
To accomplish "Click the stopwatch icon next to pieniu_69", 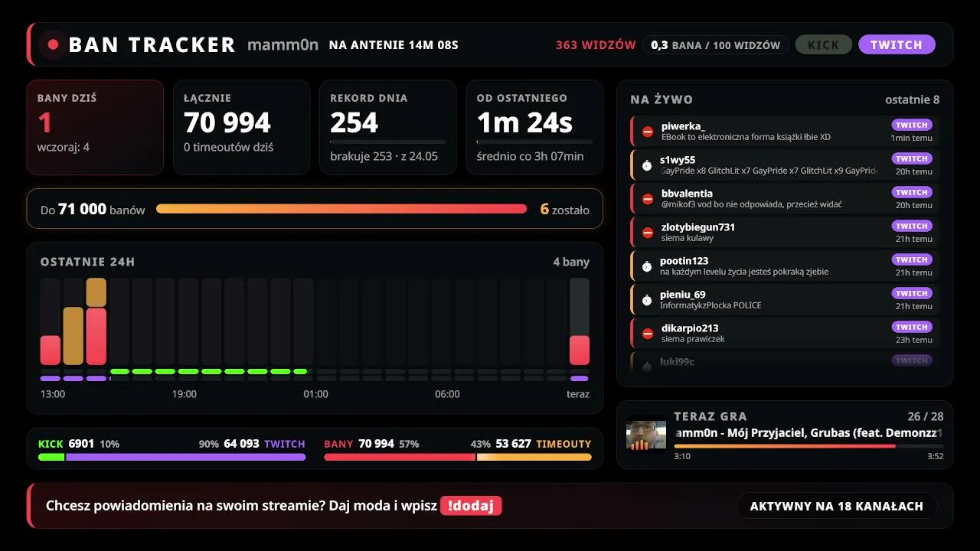I will point(647,300).
